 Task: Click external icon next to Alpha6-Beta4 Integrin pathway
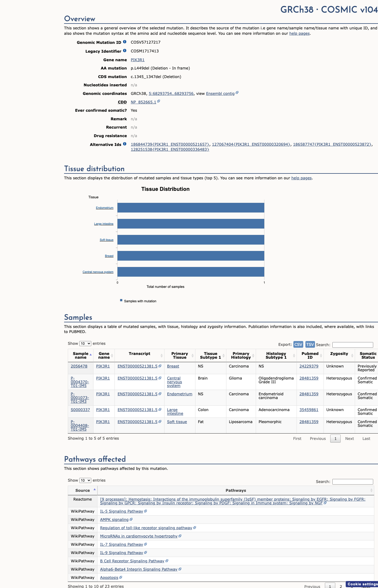(180, 569)
